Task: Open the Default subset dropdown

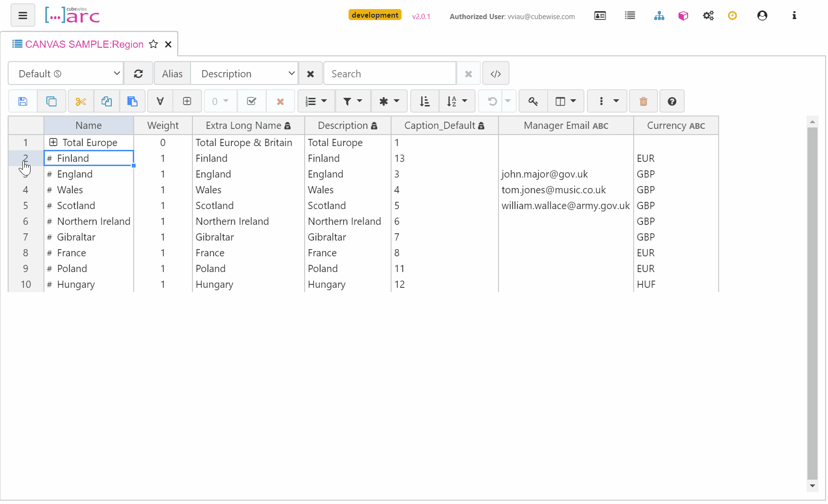Action: pyautogui.click(x=66, y=74)
